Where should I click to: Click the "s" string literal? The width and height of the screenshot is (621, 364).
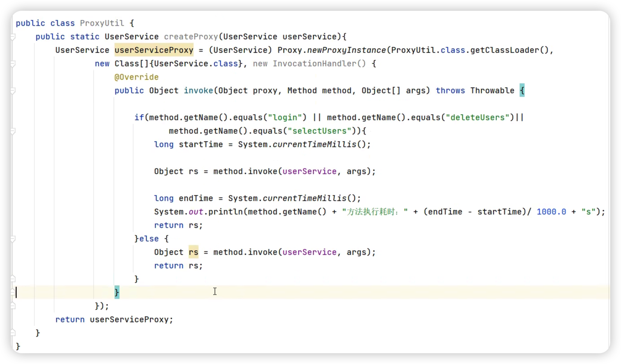pyautogui.click(x=588, y=212)
